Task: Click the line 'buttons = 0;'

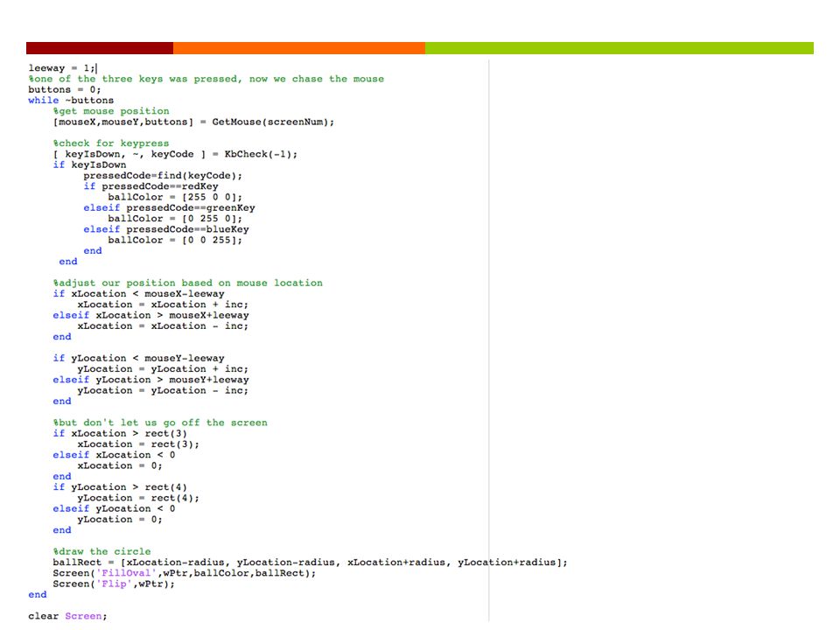Action: coord(64,89)
